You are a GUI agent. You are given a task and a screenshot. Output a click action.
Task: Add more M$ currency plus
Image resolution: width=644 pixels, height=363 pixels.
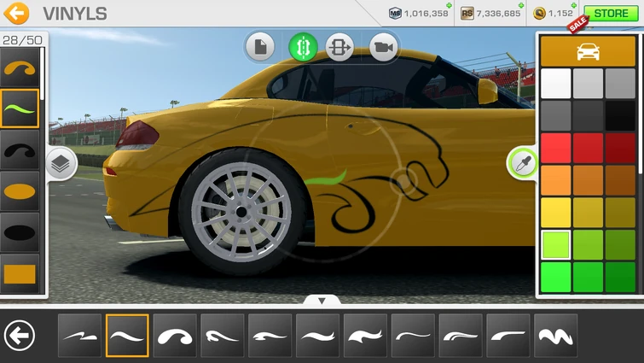(449, 5)
